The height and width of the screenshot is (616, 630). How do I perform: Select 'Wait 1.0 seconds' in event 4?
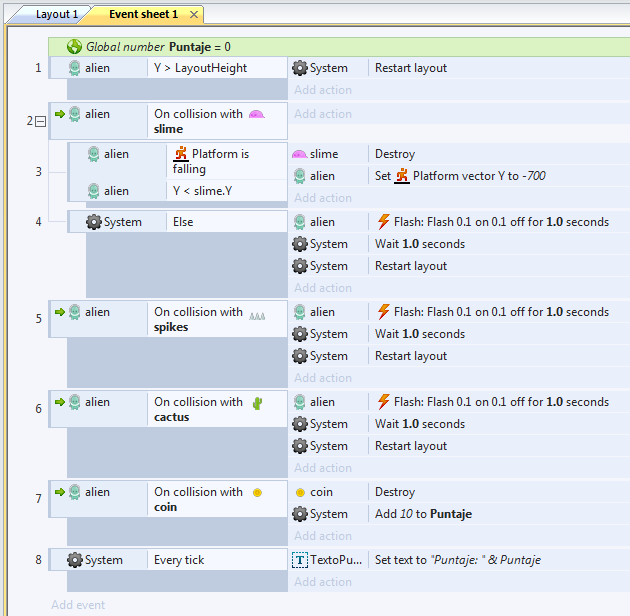tap(420, 244)
